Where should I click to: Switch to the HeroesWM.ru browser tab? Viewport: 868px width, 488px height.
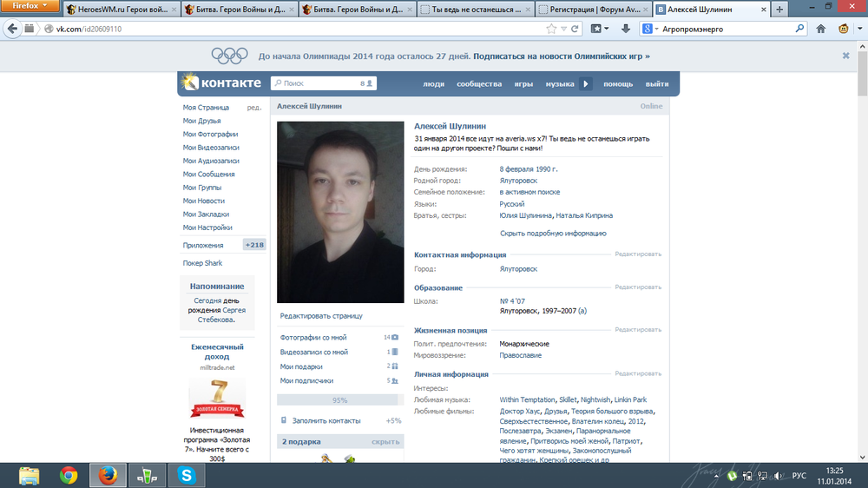tap(122, 10)
